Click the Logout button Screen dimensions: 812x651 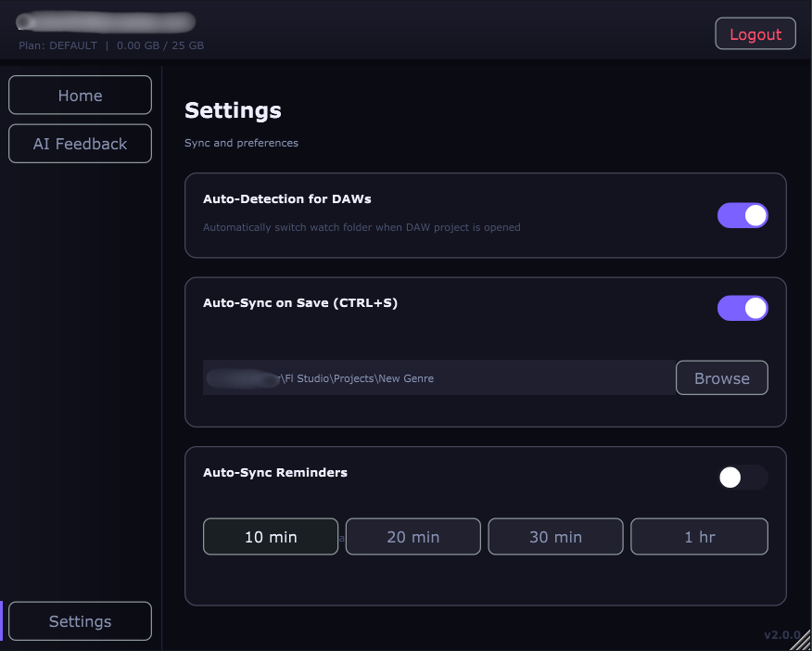[755, 34]
